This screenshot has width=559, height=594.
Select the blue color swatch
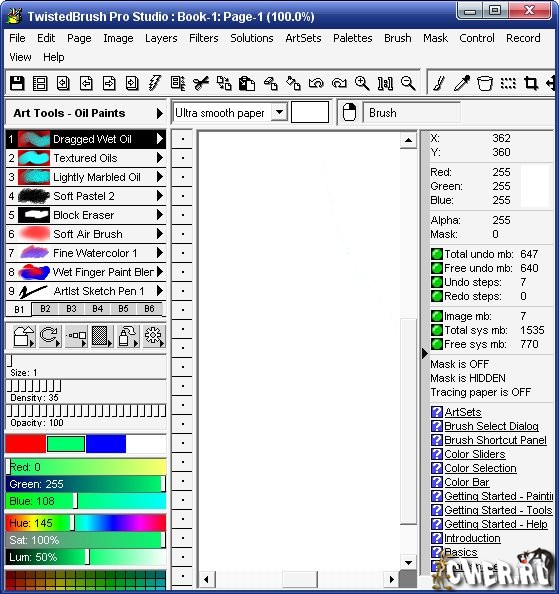coord(106,444)
